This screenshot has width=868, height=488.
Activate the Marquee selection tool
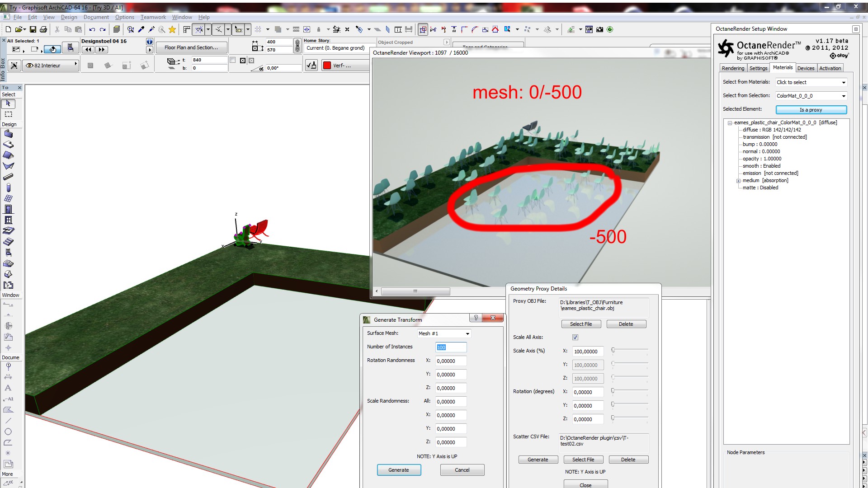tap(8, 114)
